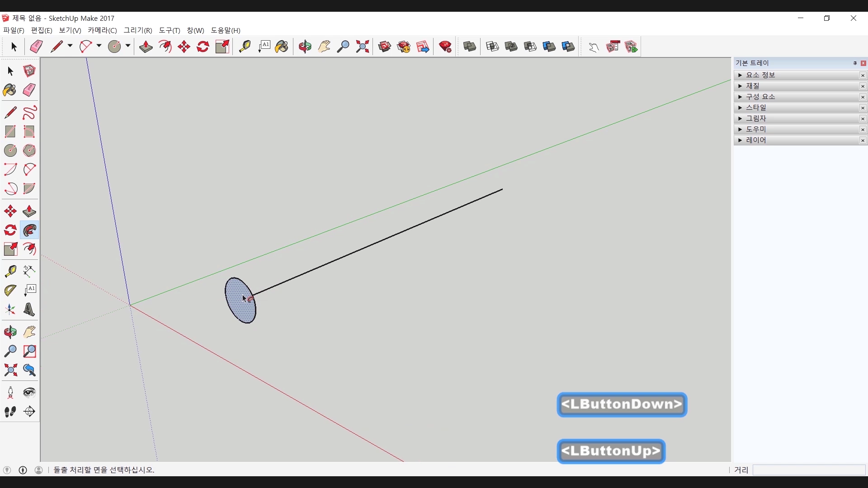Open the 그리기(R) menu
Screen dimensions: 868x488
tap(138, 30)
